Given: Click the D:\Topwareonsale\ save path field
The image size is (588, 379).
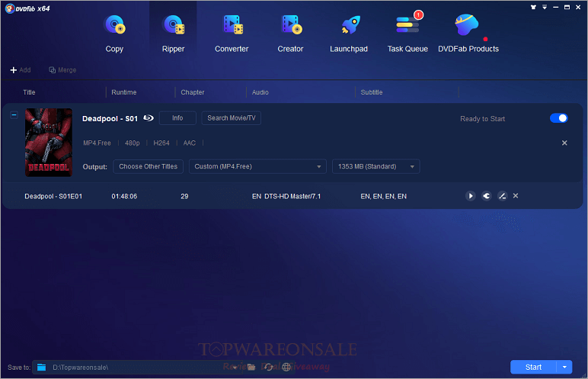Looking at the screenshot, I should click(x=139, y=367).
